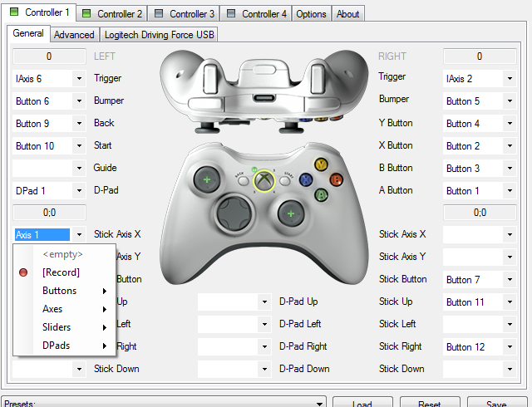
Task: Open the Logitech Driving Force USB tab
Action: click(159, 35)
